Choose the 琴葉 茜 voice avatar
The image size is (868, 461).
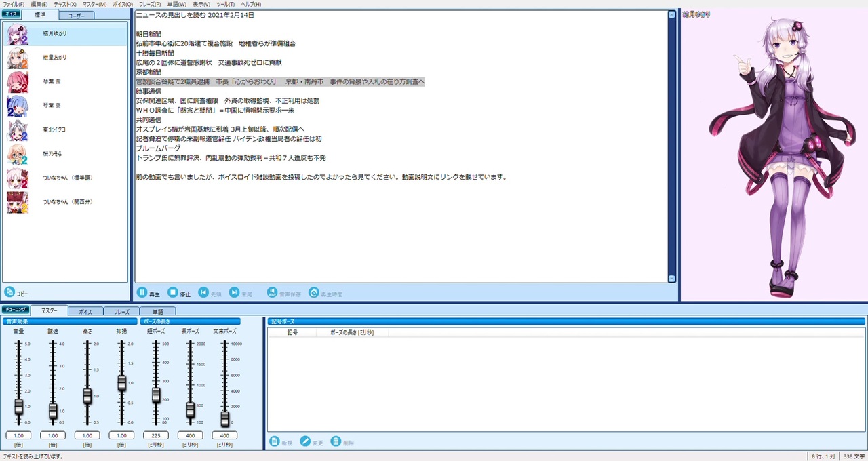tap(18, 82)
